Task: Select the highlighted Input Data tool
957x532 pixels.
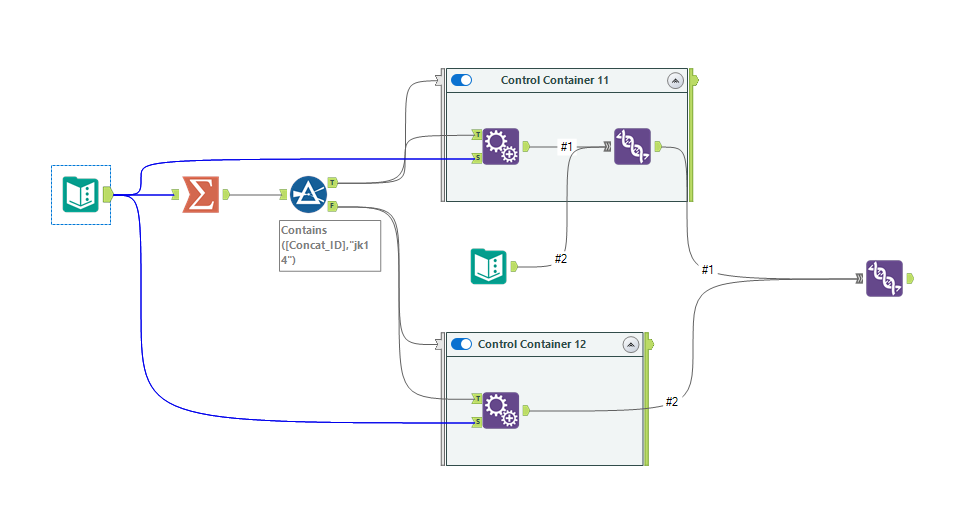Action: pyautogui.click(x=81, y=194)
